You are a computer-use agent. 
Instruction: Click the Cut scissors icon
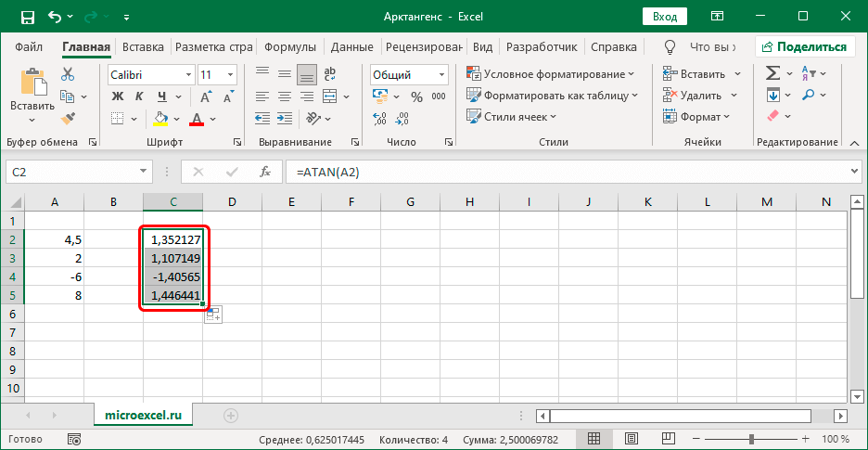pyautogui.click(x=68, y=74)
